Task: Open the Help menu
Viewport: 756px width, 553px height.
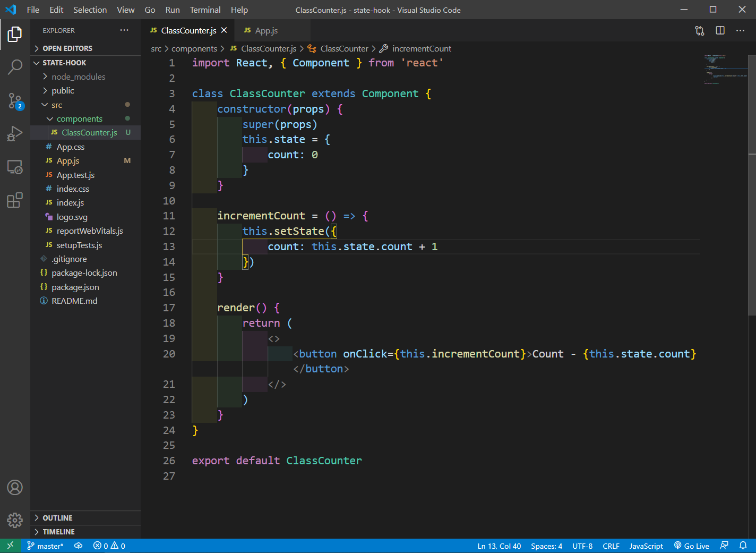Action: pyautogui.click(x=239, y=10)
